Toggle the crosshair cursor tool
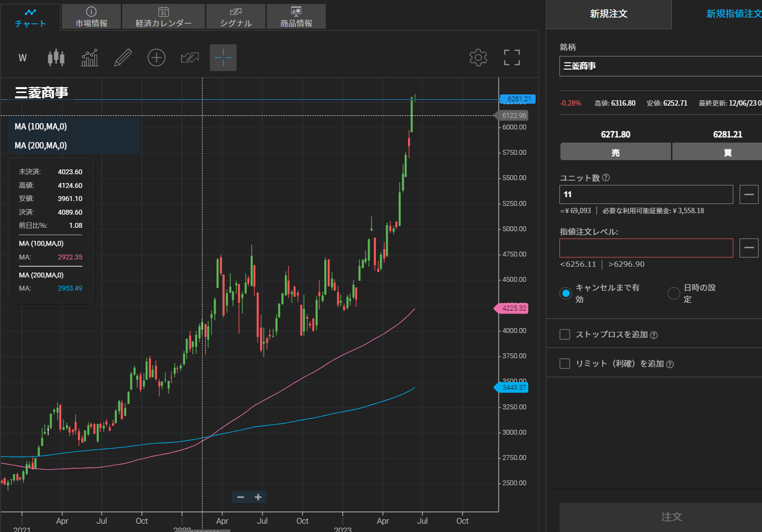Viewport: 762px width, 532px height. click(223, 57)
